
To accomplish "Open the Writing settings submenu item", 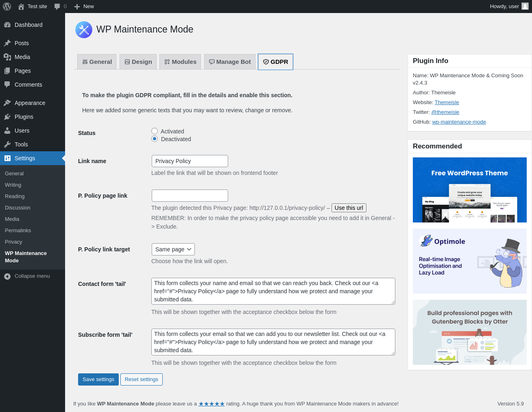I will point(13,185).
